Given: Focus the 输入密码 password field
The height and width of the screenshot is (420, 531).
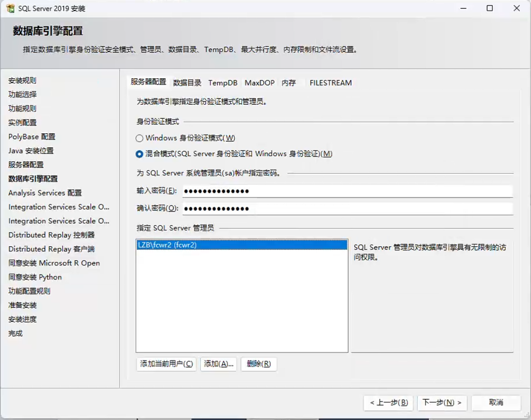Looking at the screenshot, I should (x=347, y=191).
